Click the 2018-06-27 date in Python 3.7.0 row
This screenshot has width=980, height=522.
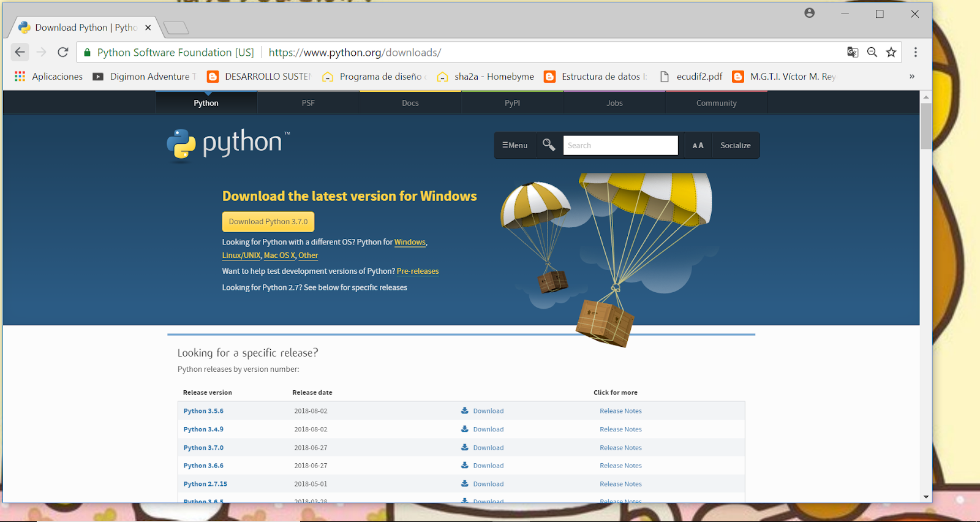[x=311, y=448]
